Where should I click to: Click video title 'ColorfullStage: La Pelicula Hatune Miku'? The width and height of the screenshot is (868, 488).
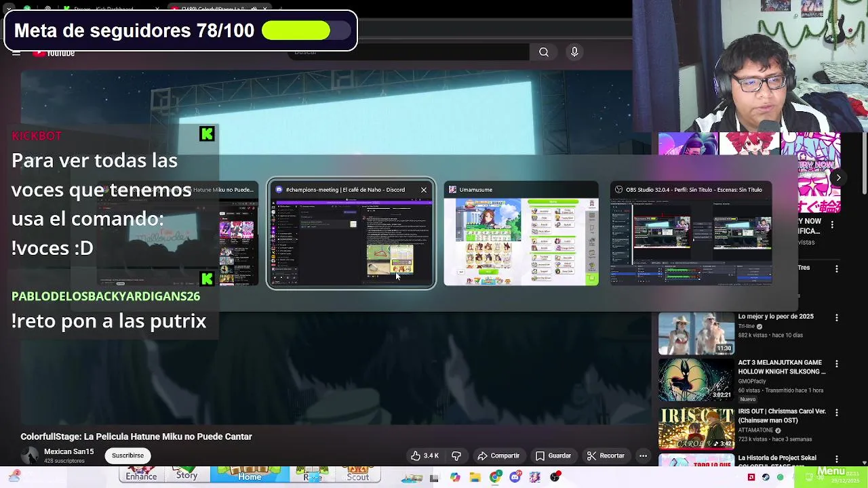pos(136,436)
